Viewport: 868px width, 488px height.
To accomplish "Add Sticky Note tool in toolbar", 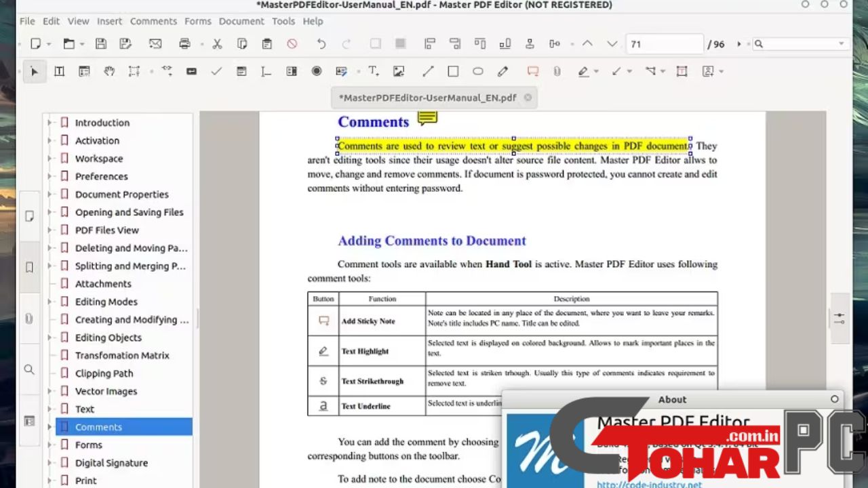I will (x=533, y=71).
